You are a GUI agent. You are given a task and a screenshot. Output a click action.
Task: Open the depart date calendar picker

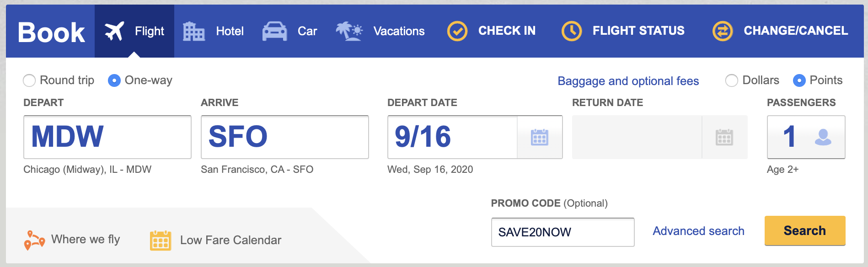tap(541, 137)
